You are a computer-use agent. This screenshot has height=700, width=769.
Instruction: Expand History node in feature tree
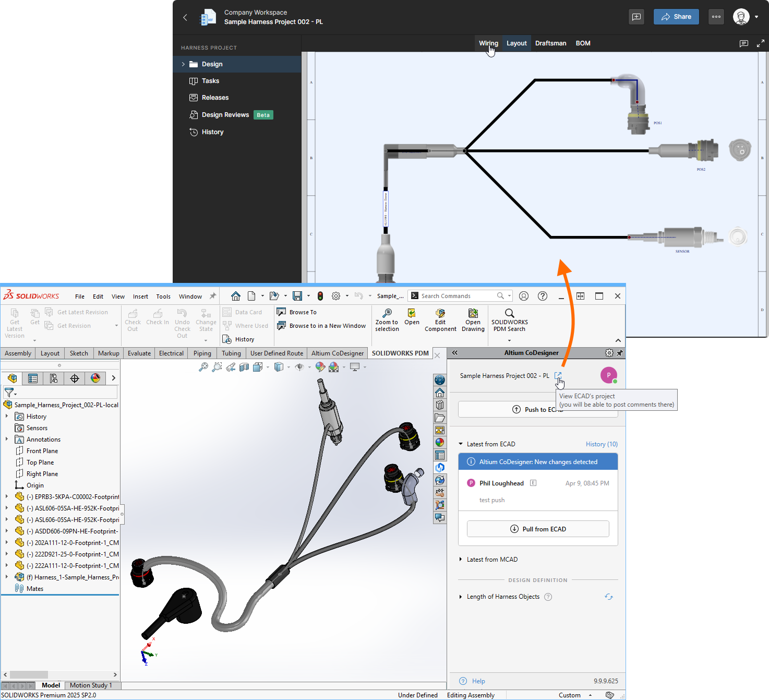click(x=7, y=417)
